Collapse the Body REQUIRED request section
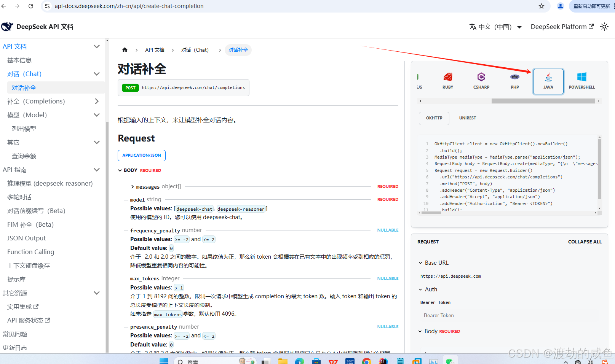Screen dimensions: 615x364 tap(439, 331)
